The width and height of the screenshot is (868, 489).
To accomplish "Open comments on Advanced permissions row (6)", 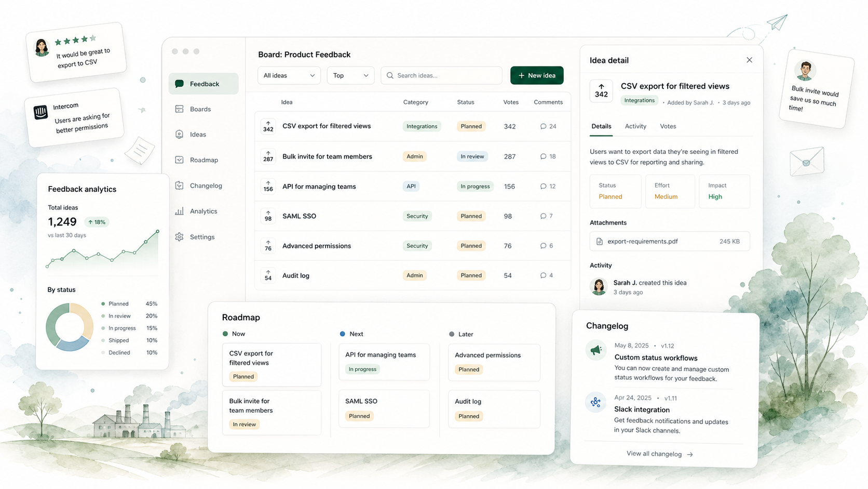I will coord(547,246).
